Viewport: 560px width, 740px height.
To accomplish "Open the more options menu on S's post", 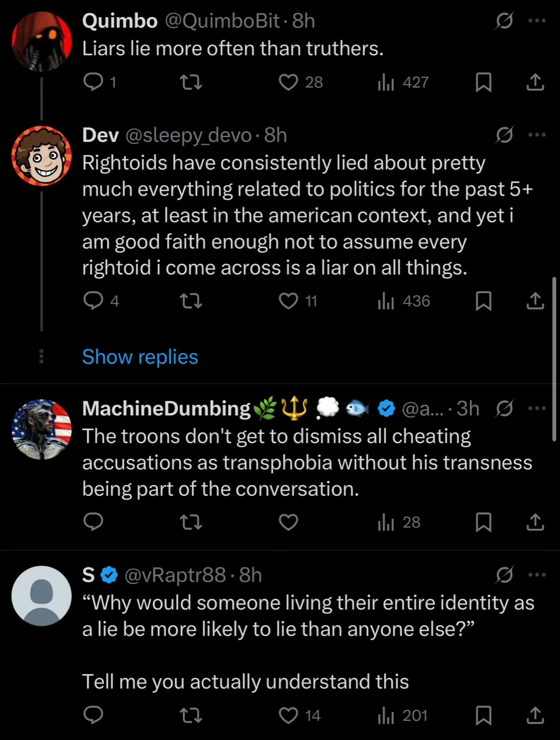I will pyautogui.click(x=537, y=575).
